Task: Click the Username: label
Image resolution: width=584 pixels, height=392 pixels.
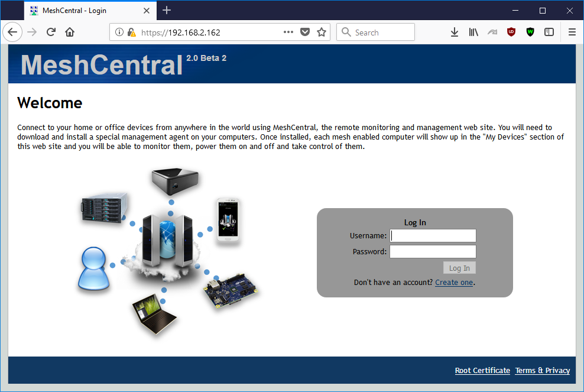Action: [x=368, y=236]
